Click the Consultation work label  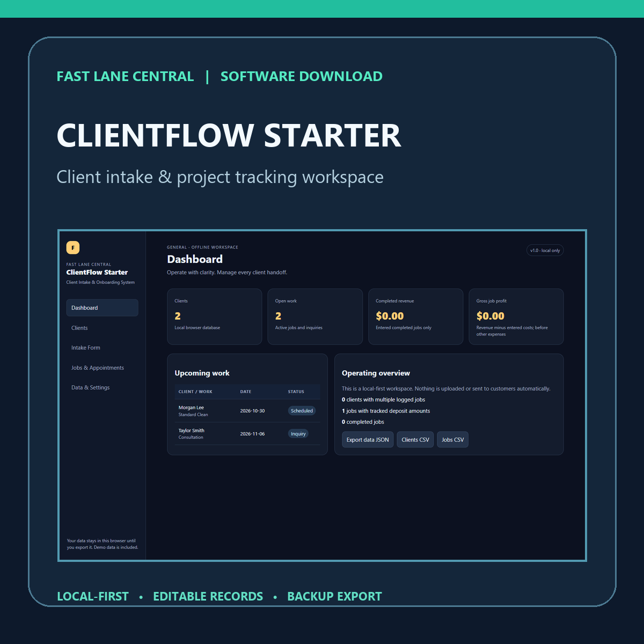pyautogui.click(x=191, y=437)
